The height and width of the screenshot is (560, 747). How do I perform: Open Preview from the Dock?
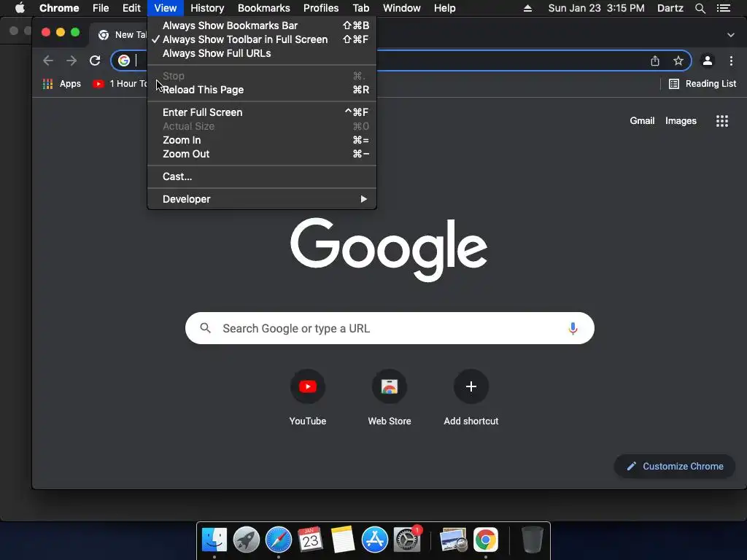pos(453,540)
